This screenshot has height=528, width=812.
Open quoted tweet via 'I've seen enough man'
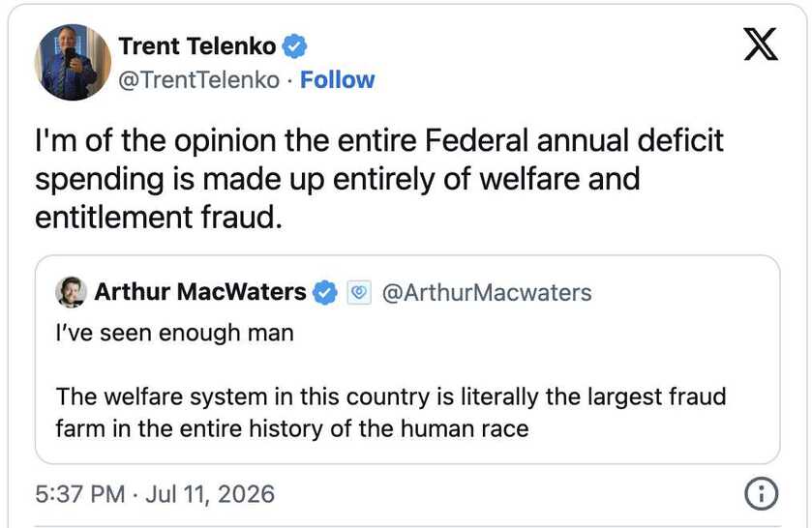(x=174, y=333)
